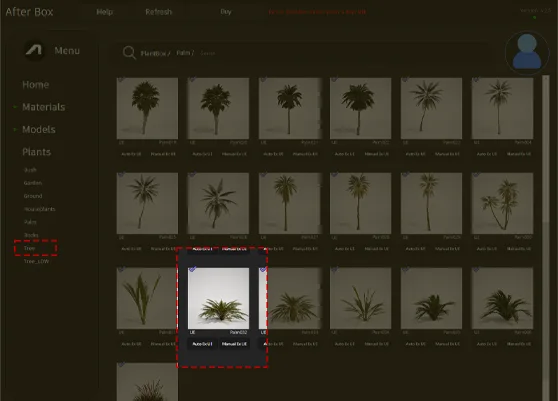Focus the Search input field
The image size is (558, 401).
(x=208, y=53)
